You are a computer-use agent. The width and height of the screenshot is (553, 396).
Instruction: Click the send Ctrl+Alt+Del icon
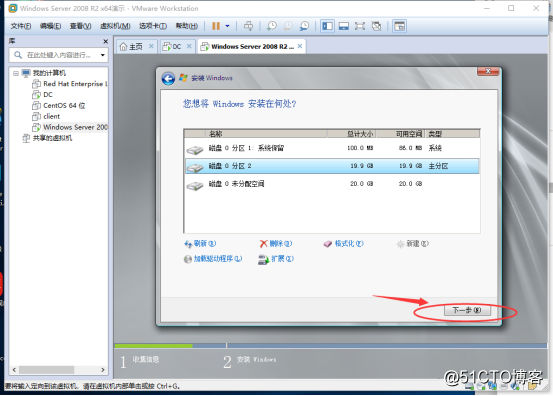click(x=248, y=26)
